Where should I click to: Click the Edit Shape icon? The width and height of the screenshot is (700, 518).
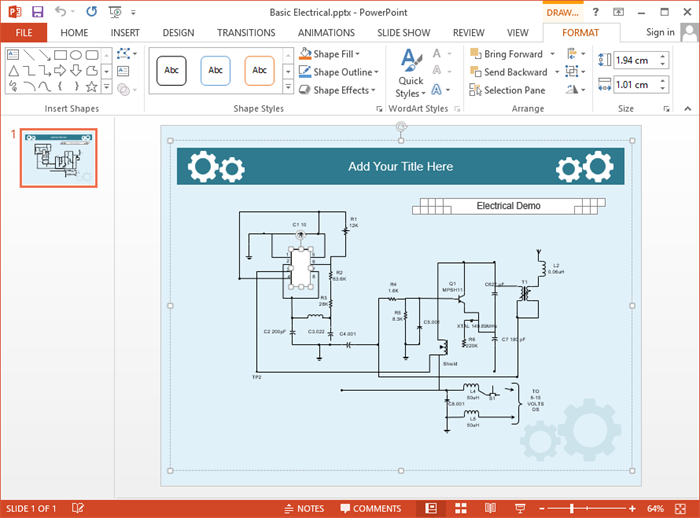tap(124, 54)
